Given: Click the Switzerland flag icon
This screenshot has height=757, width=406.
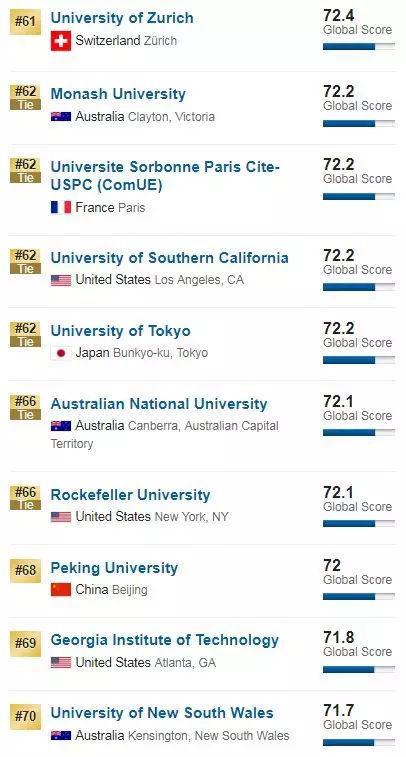Looking at the screenshot, I should (61, 41).
